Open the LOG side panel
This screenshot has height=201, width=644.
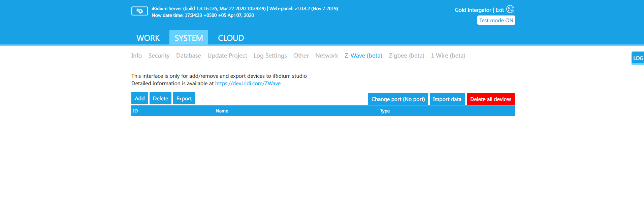pos(638,58)
